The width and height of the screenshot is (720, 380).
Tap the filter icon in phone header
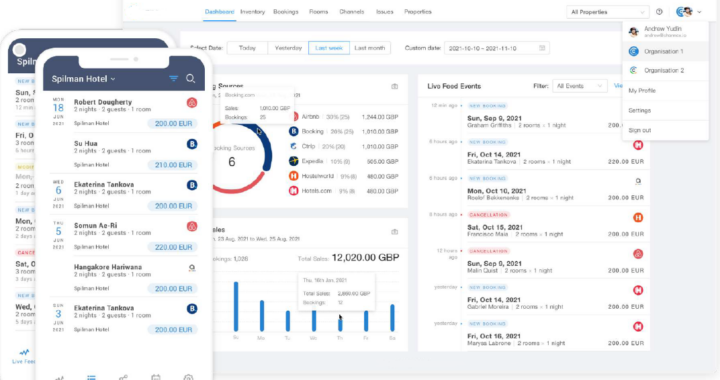pyautogui.click(x=174, y=78)
